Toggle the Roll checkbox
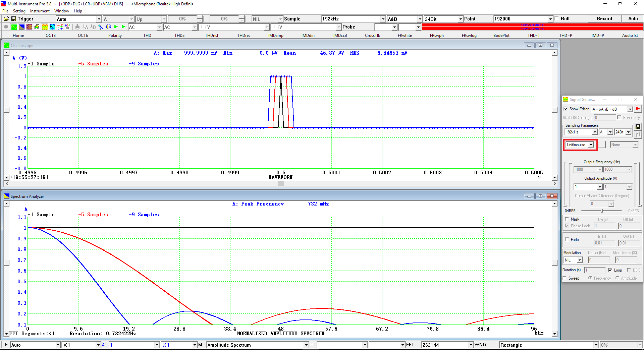Image resolution: width=644 pixels, height=350 pixels. pyautogui.click(x=557, y=19)
